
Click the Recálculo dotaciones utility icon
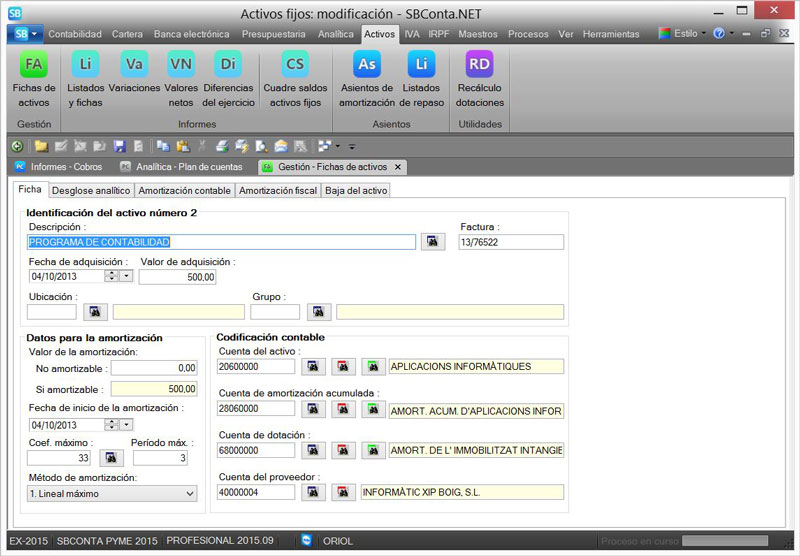479,66
